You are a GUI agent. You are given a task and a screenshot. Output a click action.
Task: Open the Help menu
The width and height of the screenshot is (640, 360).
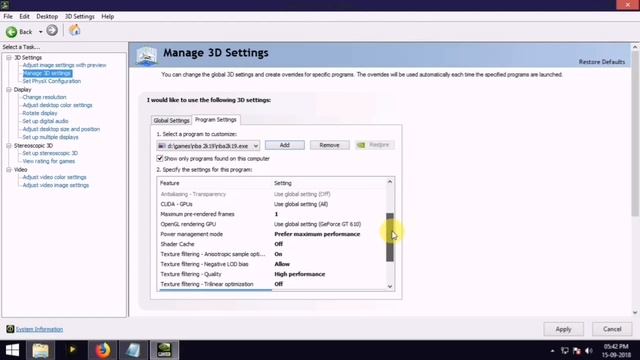tap(107, 16)
